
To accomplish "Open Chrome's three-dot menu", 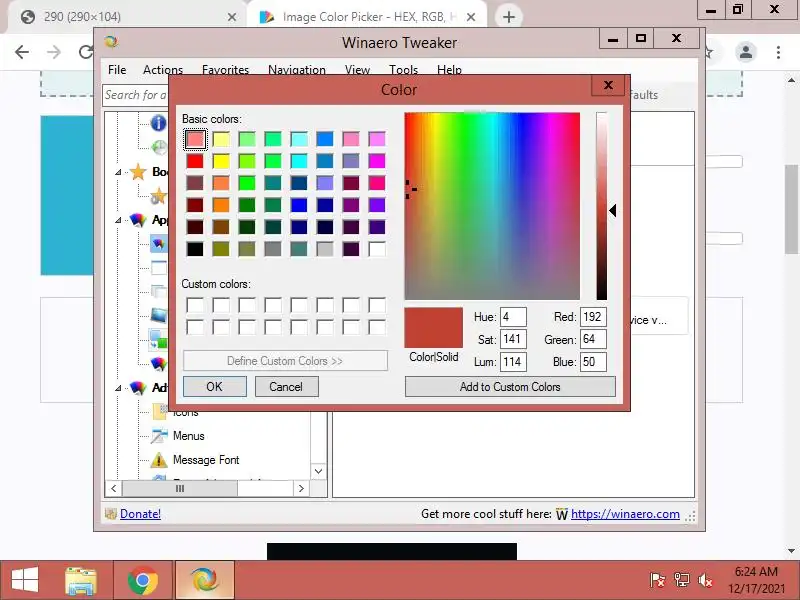I will pos(778,52).
